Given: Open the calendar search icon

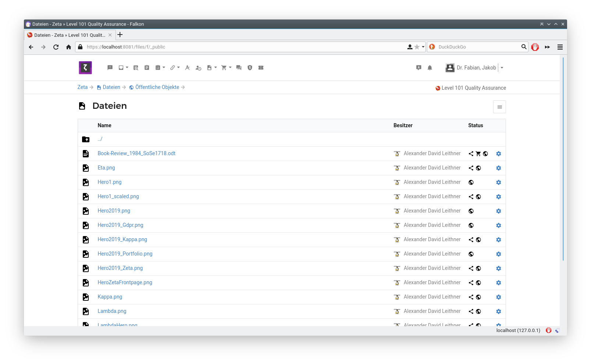Looking at the screenshot, I should click(136, 68).
